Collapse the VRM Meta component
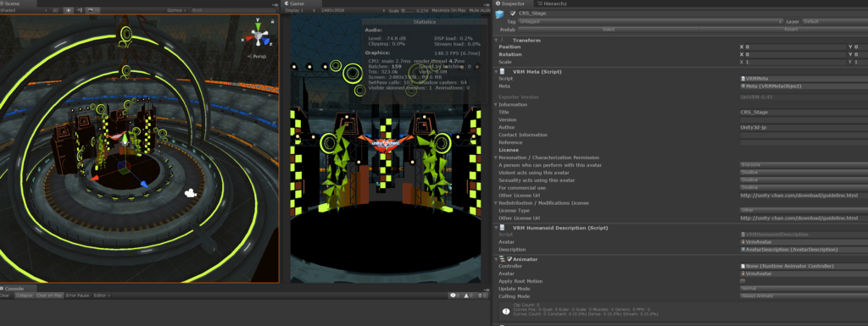868x326 pixels. click(495, 71)
